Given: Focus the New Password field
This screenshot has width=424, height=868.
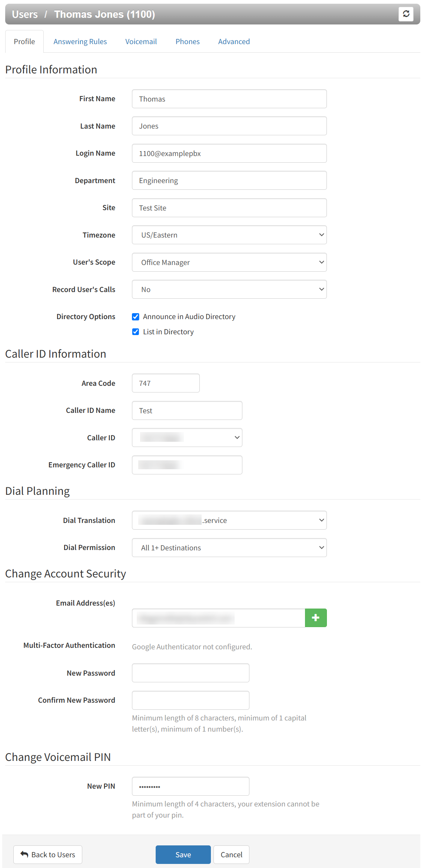Looking at the screenshot, I should [x=191, y=673].
